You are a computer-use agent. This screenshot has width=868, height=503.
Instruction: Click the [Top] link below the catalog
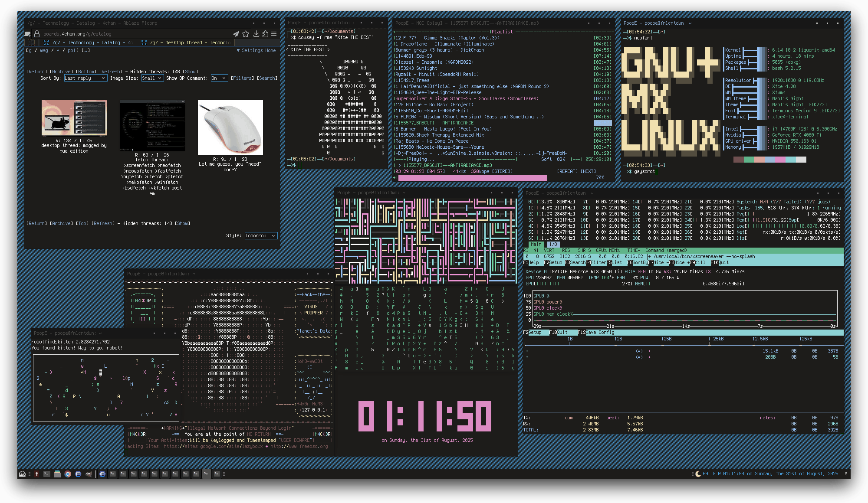click(82, 223)
